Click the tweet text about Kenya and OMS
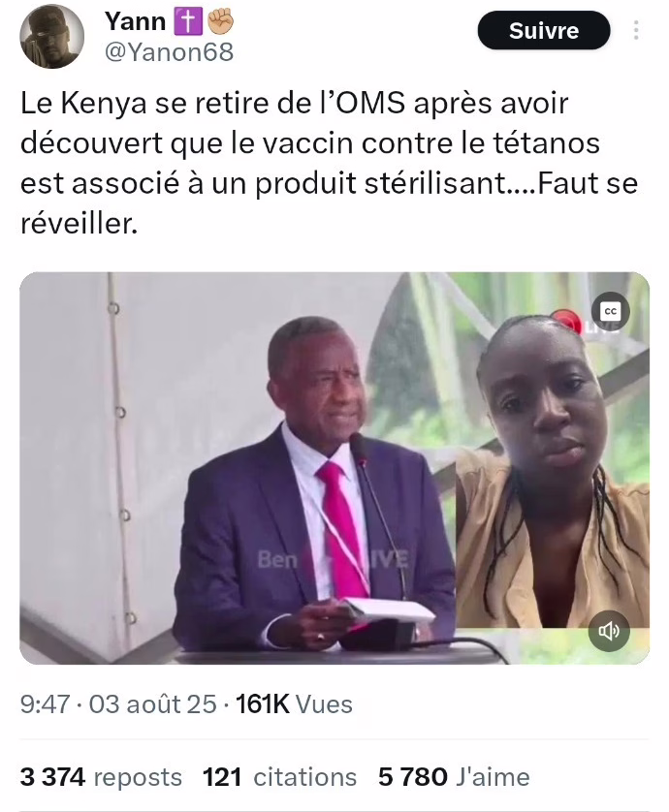The height and width of the screenshot is (812, 669). (329, 163)
